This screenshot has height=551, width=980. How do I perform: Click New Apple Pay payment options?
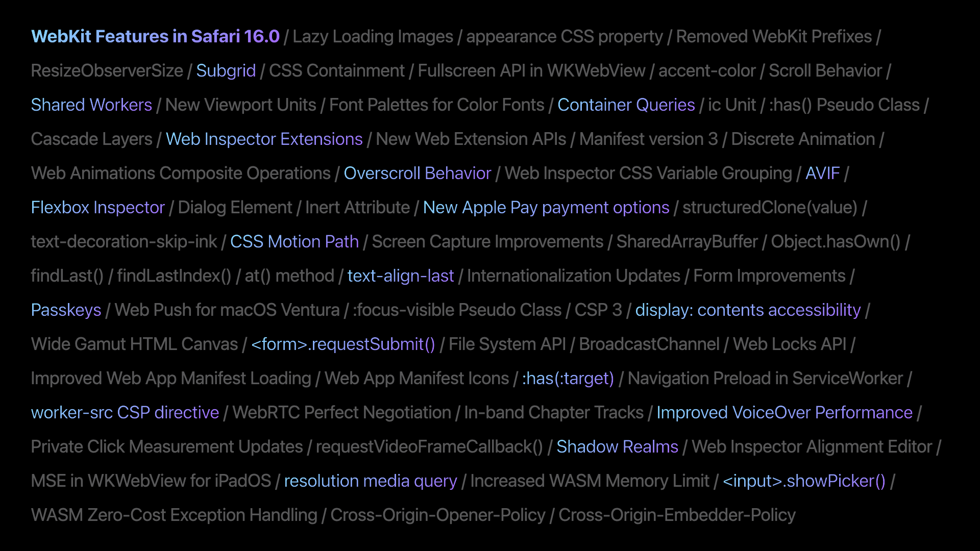[x=546, y=207]
